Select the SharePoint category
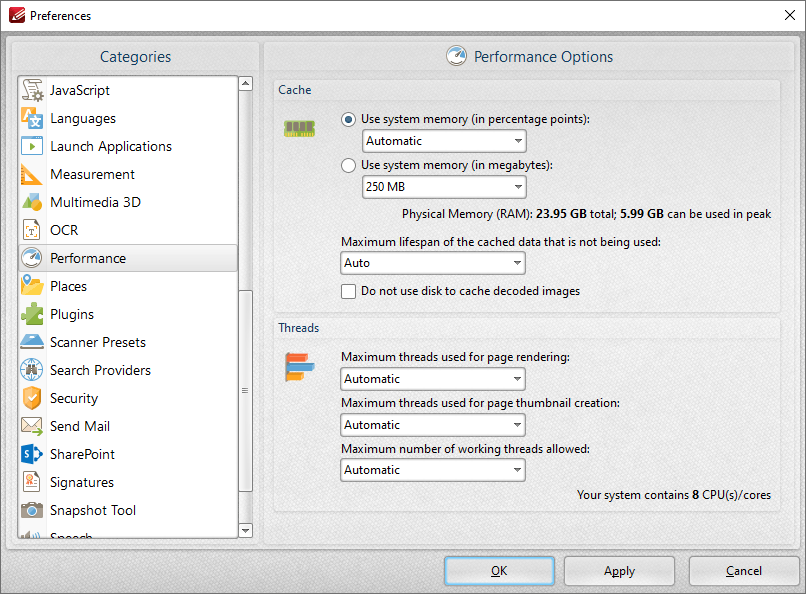 128,454
